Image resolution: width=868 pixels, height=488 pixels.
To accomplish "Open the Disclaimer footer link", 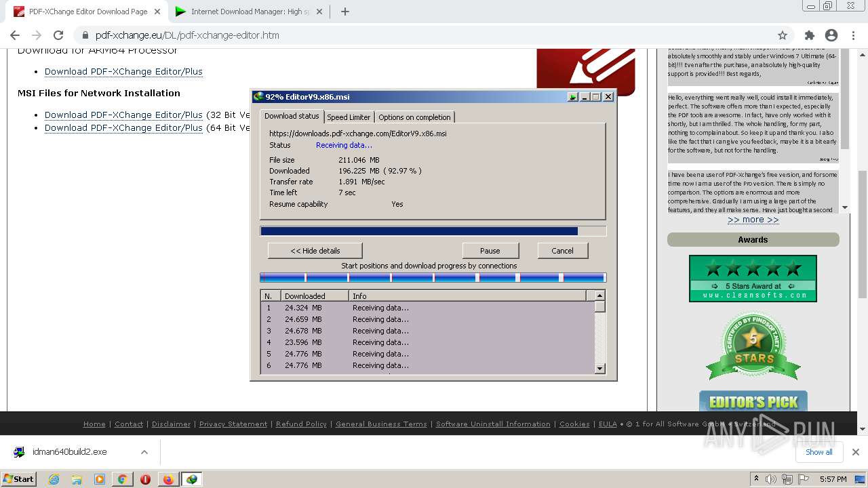I will tap(171, 424).
